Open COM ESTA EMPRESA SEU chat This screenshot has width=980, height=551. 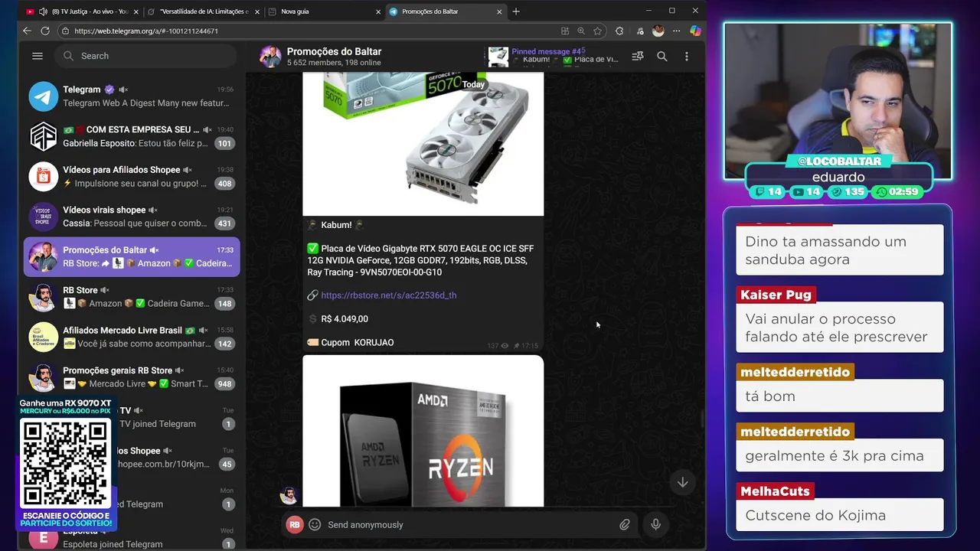pyautogui.click(x=132, y=136)
